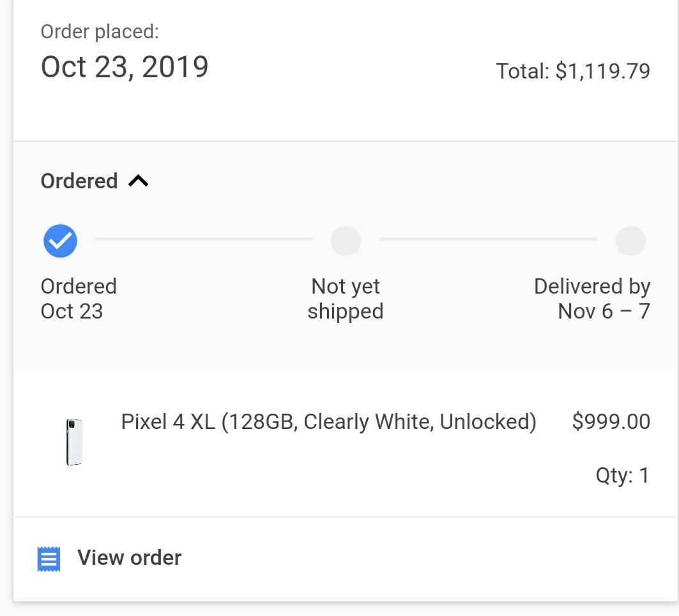Open the View order link

click(x=129, y=557)
